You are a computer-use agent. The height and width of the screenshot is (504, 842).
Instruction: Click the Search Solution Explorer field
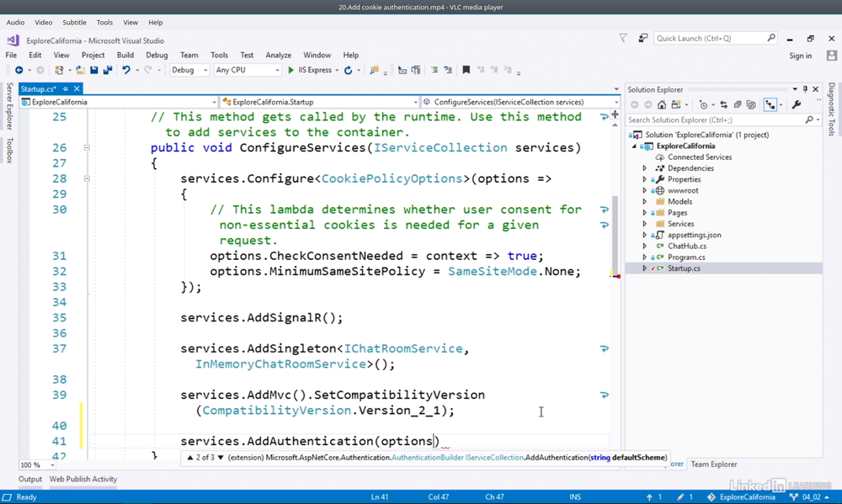click(x=724, y=120)
